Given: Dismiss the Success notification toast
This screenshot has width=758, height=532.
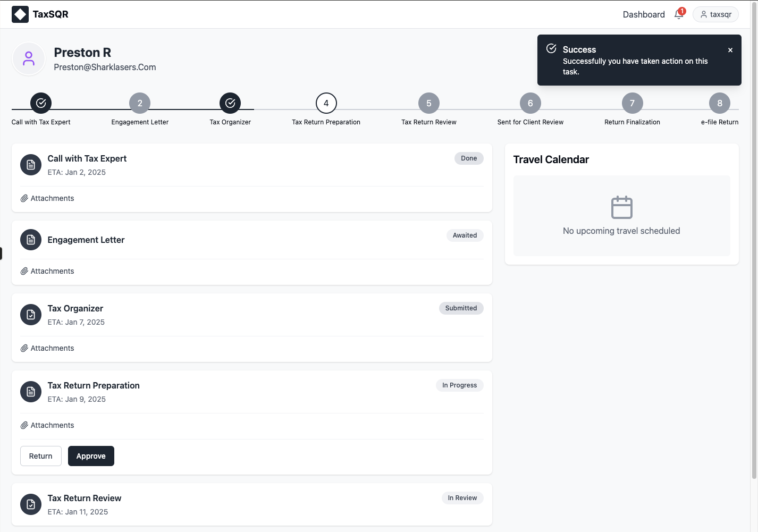Looking at the screenshot, I should click(730, 50).
